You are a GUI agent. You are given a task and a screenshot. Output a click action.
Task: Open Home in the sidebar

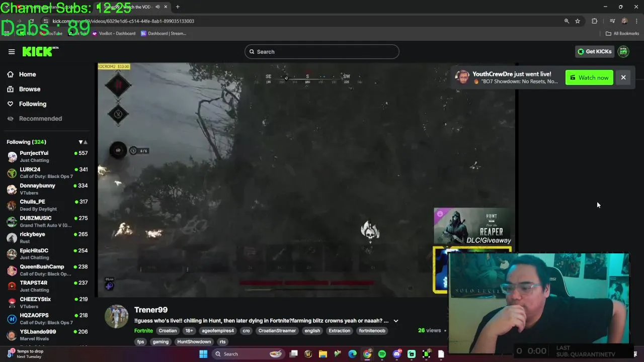pyautogui.click(x=27, y=74)
